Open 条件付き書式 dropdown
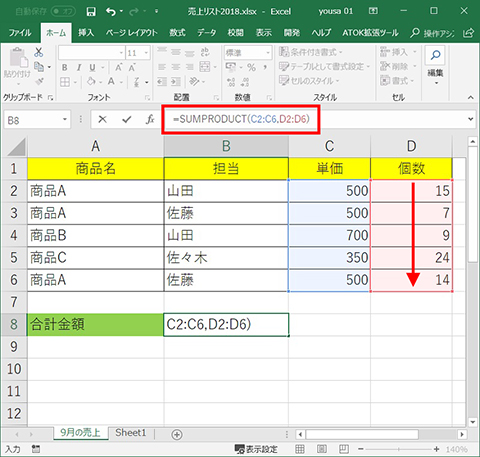480x457 pixels. (x=311, y=52)
